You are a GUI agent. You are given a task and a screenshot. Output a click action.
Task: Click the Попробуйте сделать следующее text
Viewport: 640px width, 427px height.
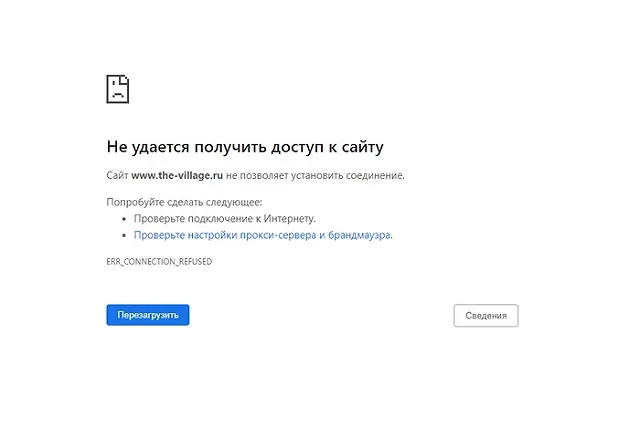click(184, 202)
